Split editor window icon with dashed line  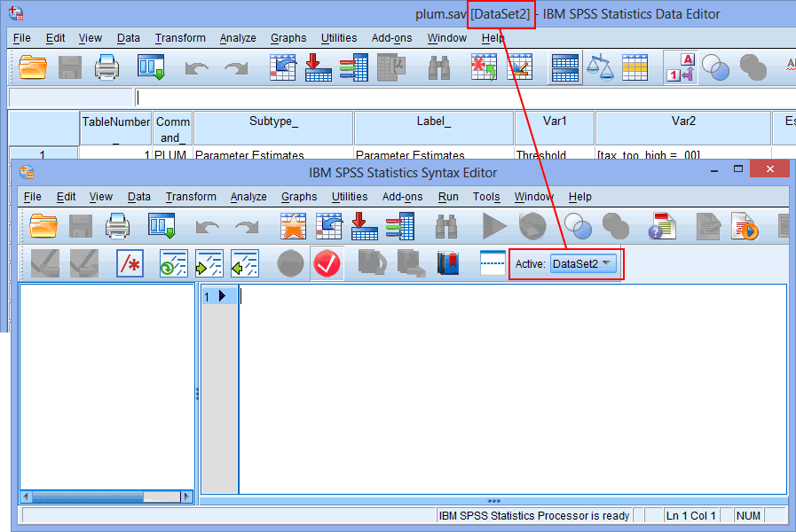coord(493,263)
